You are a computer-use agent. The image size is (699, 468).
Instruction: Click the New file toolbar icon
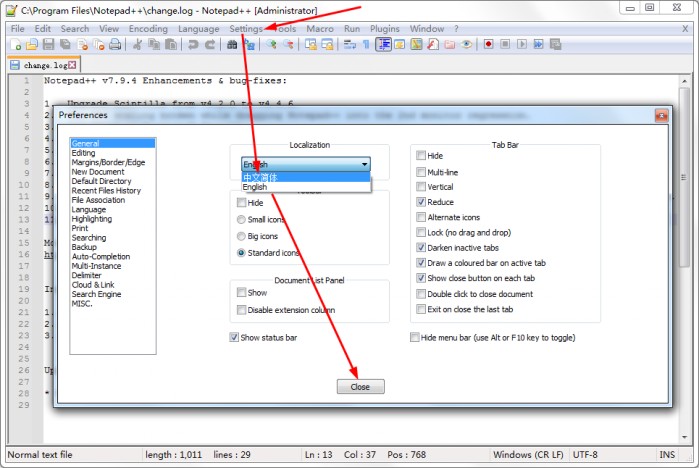16,45
